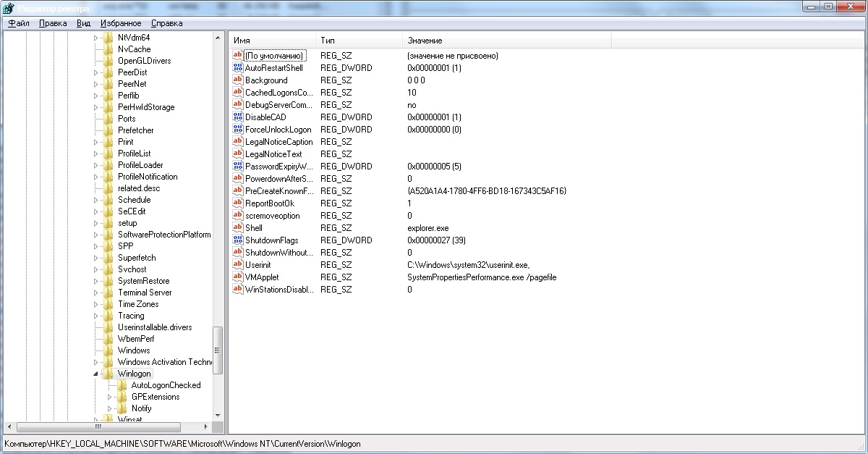Click the Svchost folder icon
The image size is (868, 454).
tap(109, 269)
